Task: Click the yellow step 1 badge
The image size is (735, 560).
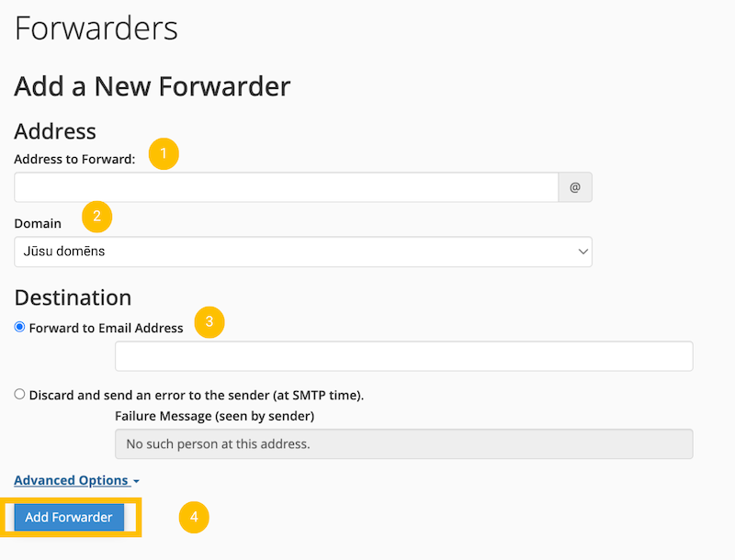Action: 164,153
